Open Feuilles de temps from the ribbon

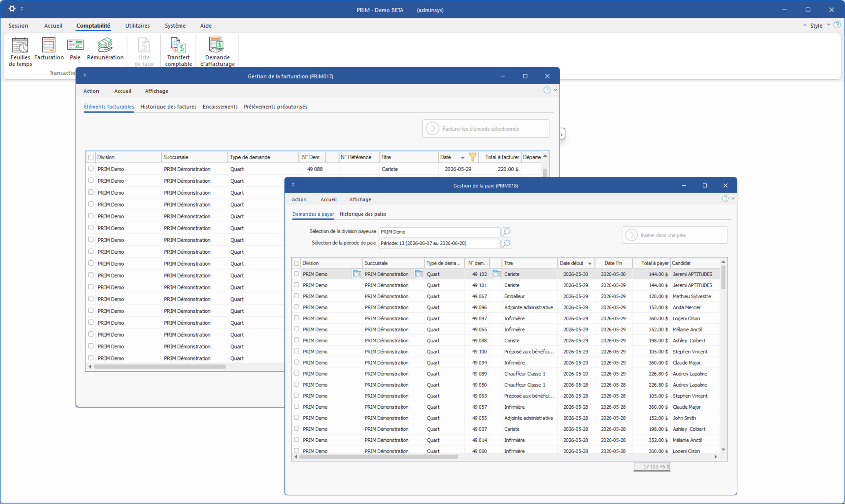pyautogui.click(x=20, y=52)
